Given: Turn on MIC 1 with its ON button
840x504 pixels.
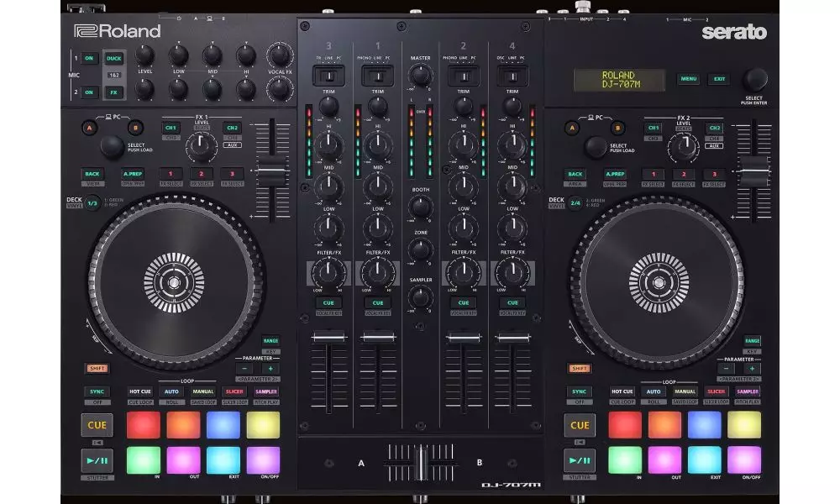Looking at the screenshot, I should (89, 59).
